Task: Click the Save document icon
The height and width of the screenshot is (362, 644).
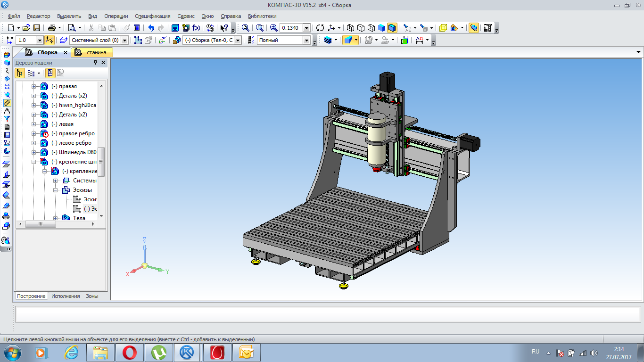Action: point(37,28)
